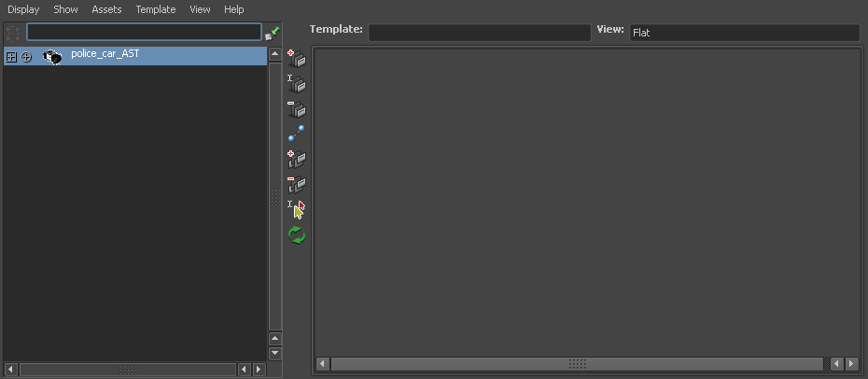Click the cursor-marked stacked containers icon
The image size is (868, 379).
297,83
